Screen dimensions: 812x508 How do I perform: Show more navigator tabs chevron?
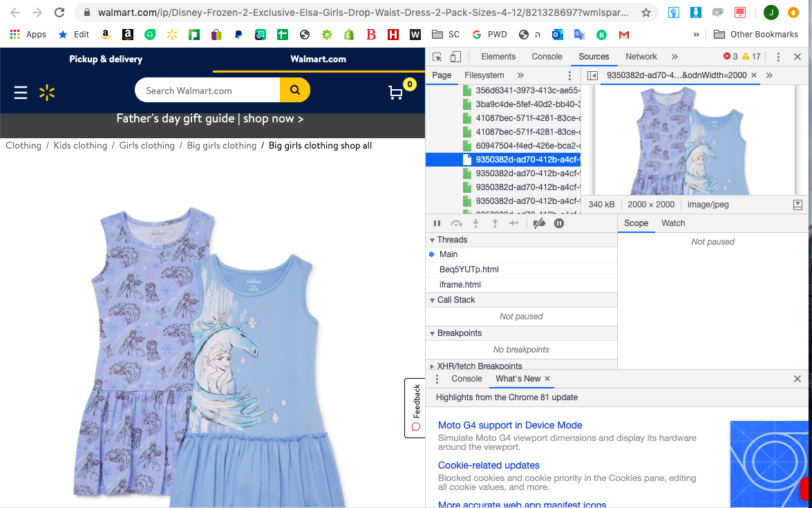520,75
